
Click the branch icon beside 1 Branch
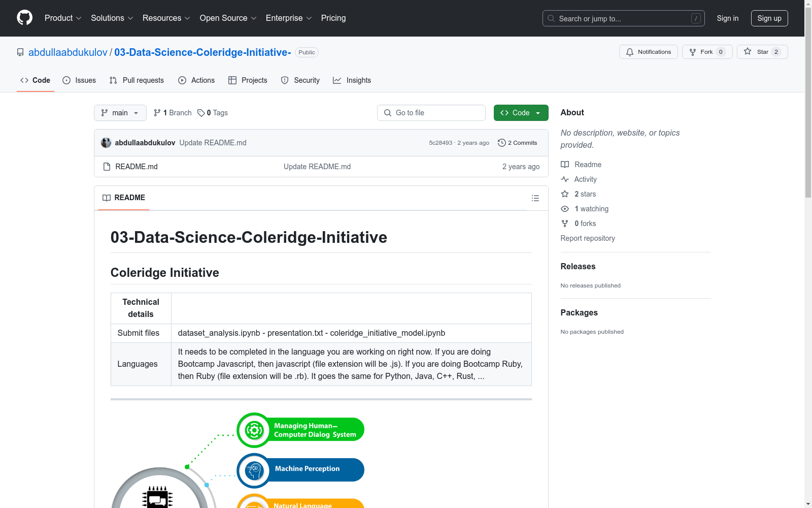pyautogui.click(x=157, y=113)
